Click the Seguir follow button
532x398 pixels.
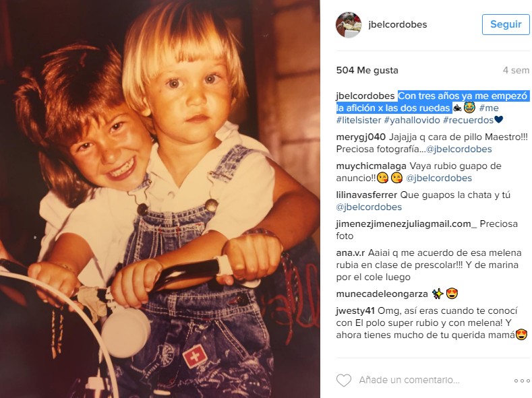point(506,24)
